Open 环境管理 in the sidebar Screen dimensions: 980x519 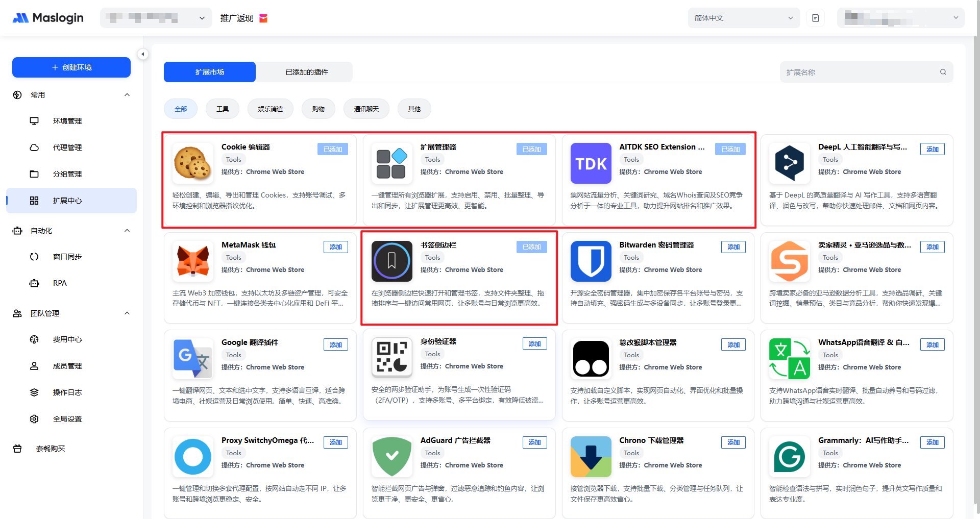tap(67, 121)
